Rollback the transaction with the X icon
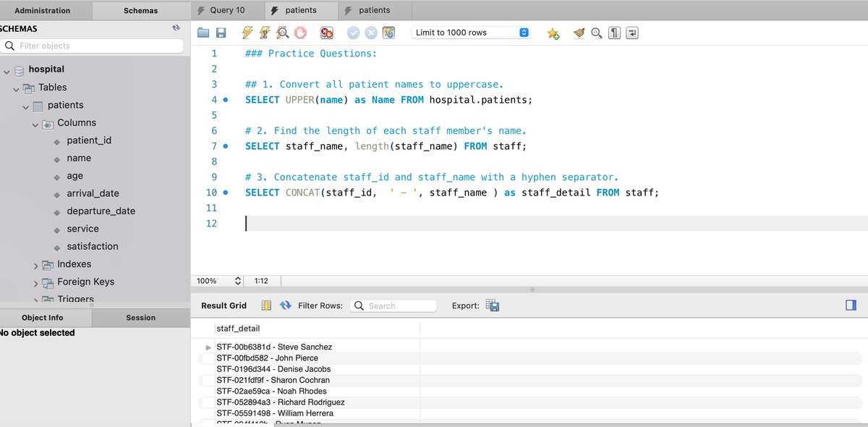The width and height of the screenshot is (868, 427). click(371, 33)
